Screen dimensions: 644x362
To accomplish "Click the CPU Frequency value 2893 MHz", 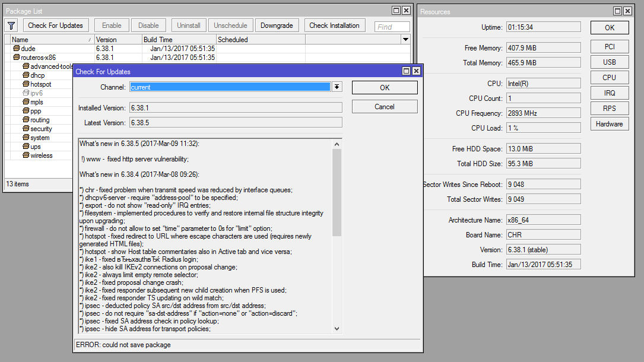I will click(543, 113).
